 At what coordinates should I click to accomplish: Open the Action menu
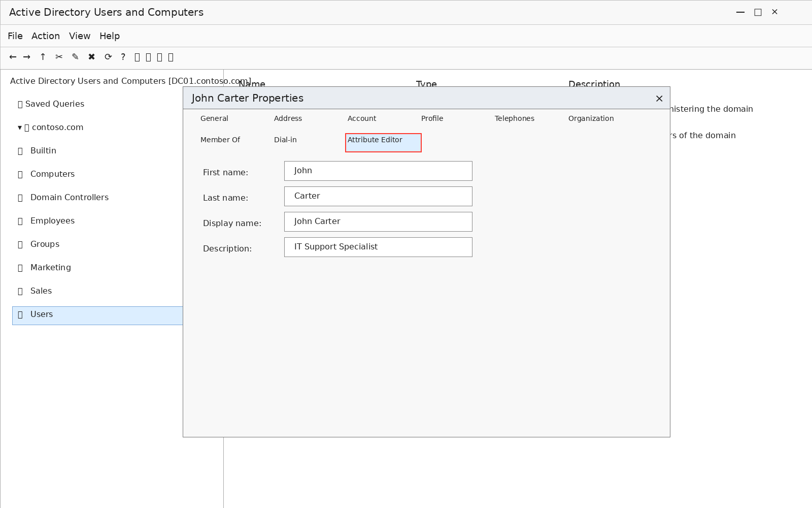pos(46,36)
